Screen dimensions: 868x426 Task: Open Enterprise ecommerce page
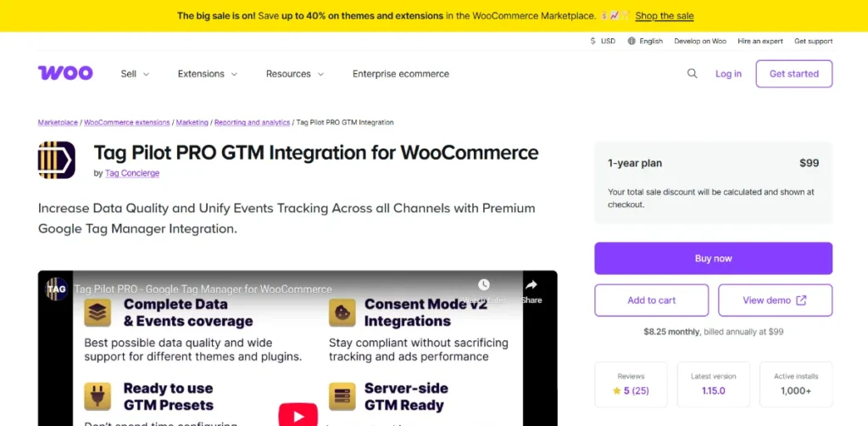[x=401, y=74]
